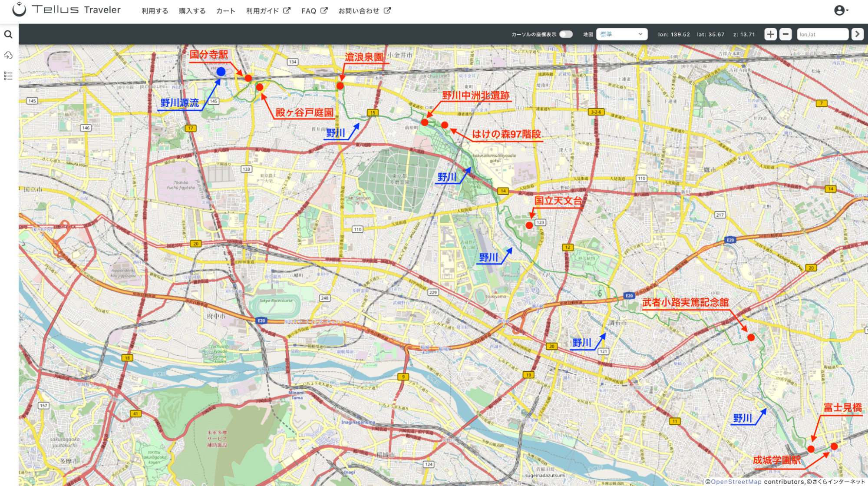Click the yellow route 15 shield
868x486 pixels.
[x=373, y=112]
